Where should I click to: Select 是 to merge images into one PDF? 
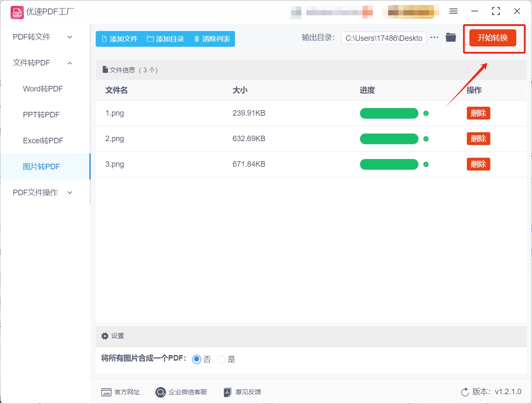[221, 359]
